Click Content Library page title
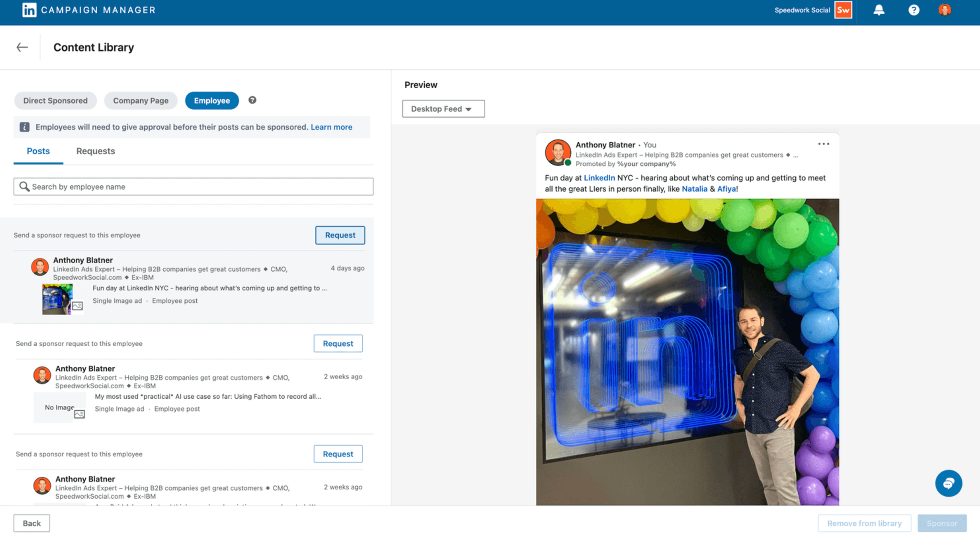 [x=94, y=47]
